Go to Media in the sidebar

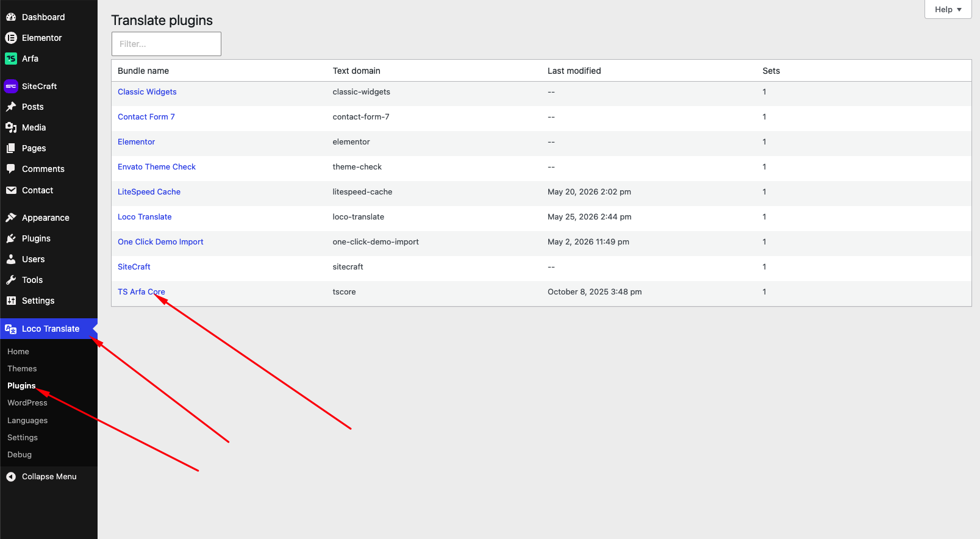pos(34,127)
